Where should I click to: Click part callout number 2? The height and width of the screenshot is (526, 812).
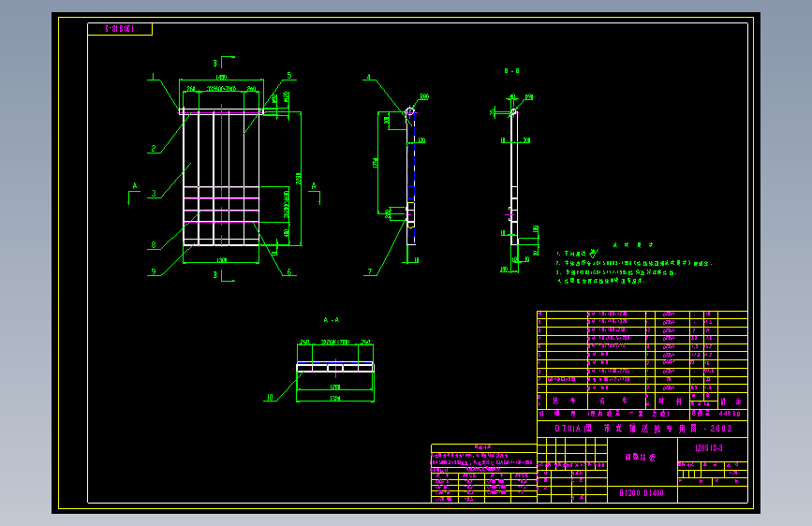pos(154,149)
